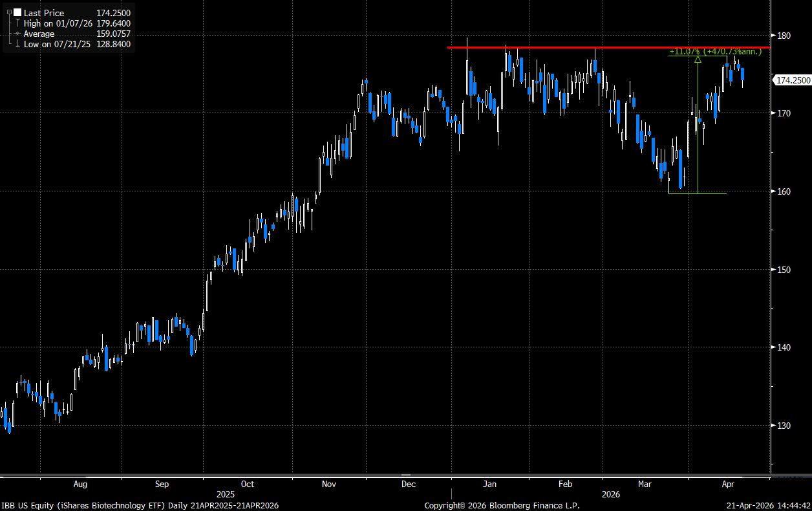
Task: Click the Average line icon in legend
Action: 16,34
